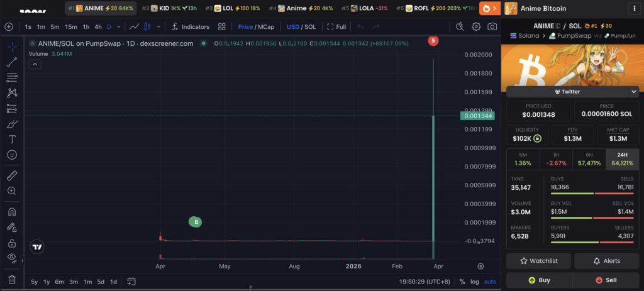Collapse the Volume indicator legend
This screenshot has height=291, width=644.
(35, 63)
